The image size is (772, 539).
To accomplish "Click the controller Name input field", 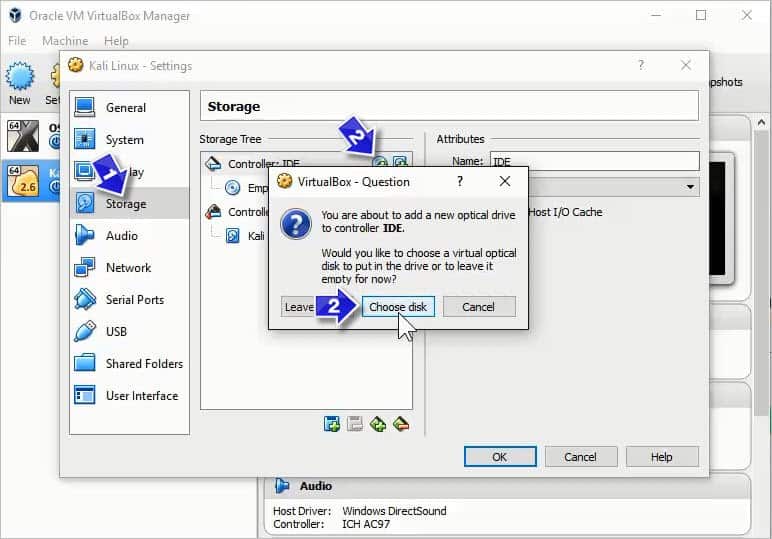I will (595, 161).
